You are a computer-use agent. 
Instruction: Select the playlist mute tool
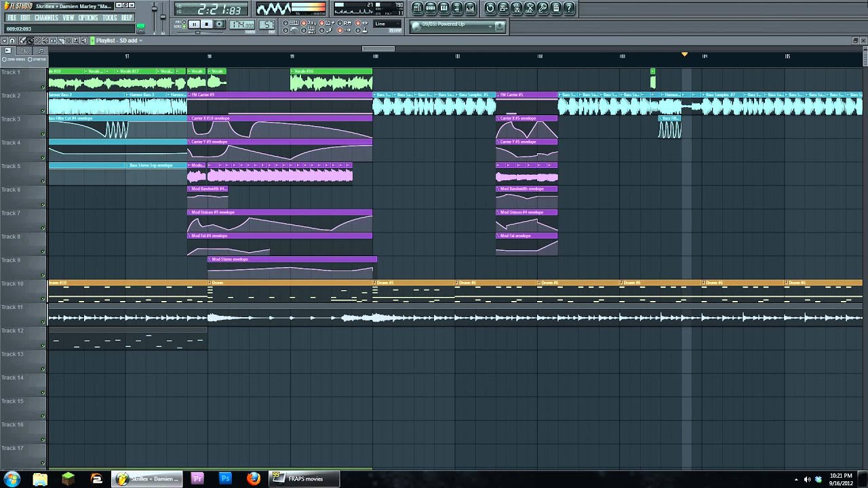[45, 41]
